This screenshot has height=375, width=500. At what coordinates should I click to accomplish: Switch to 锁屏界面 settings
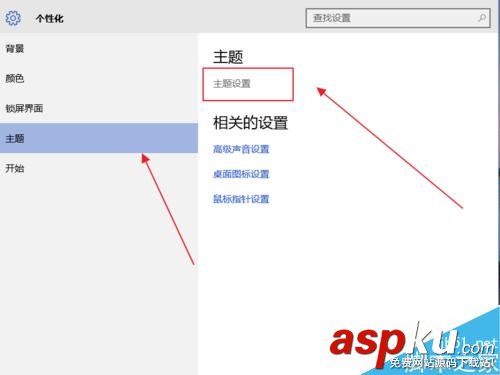point(99,108)
